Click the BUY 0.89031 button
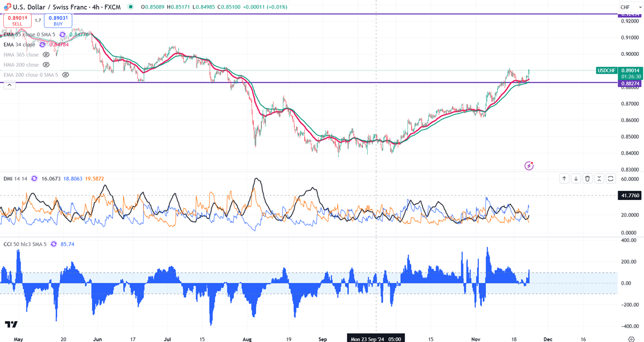Image resolution: width=644 pixels, height=342 pixels. click(58, 20)
